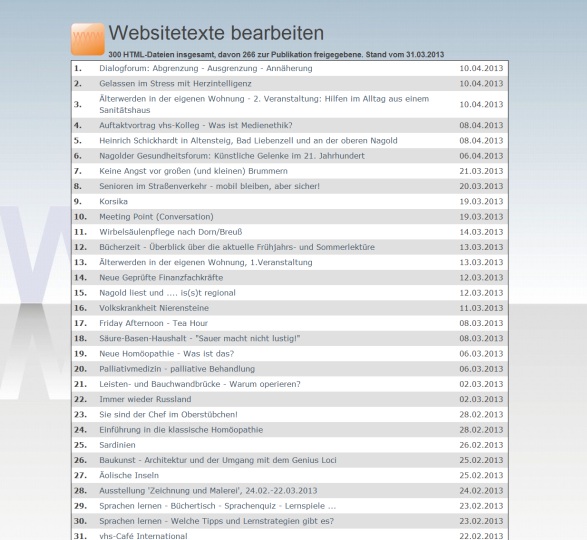The width and height of the screenshot is (587, 540).
Task: Open 'Dialogforum: Abgrenzung - Ausgrenzung - Annäherung'
Action: pos(206,68)
